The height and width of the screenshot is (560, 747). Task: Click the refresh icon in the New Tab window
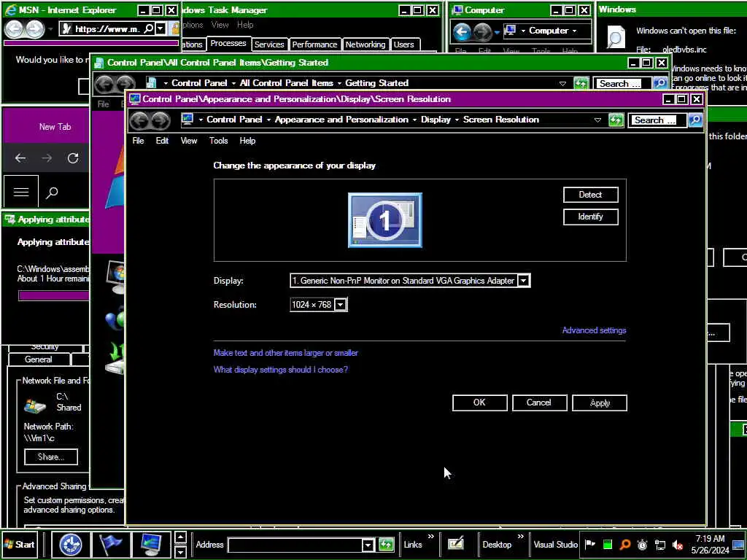tap(73, 158)
